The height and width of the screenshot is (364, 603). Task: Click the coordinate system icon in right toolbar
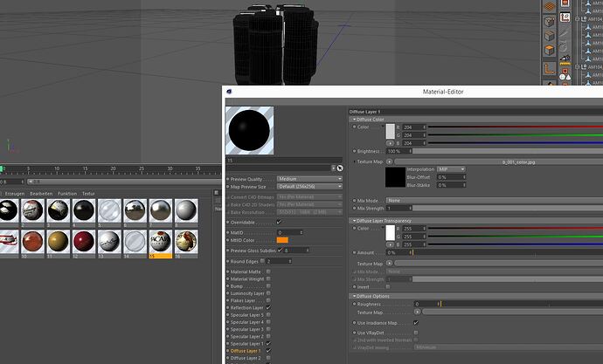pyautogui.click(x=565, y=17)
